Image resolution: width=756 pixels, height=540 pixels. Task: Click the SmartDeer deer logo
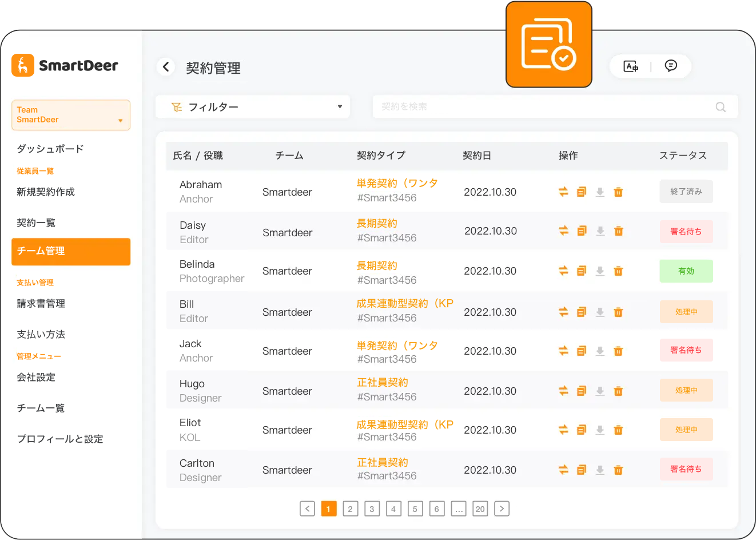pos(22,65)
